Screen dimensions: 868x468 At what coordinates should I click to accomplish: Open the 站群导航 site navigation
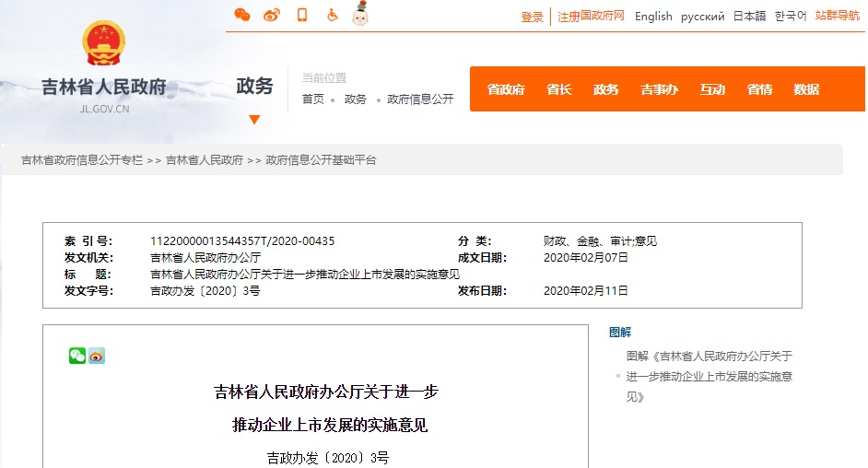(x=837, y=16)
